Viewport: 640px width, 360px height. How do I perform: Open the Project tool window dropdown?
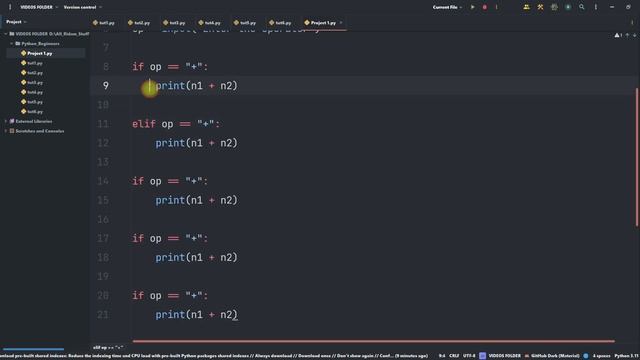click(16, 22)
